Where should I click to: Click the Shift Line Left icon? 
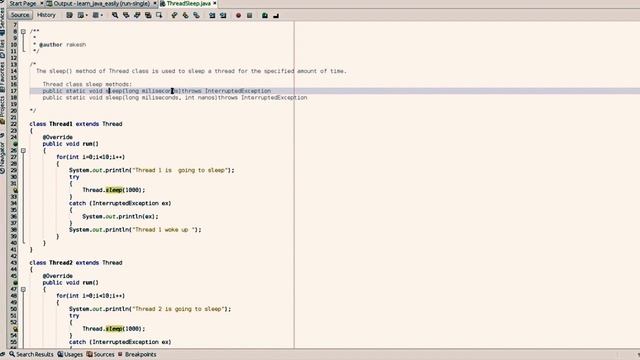212,15
